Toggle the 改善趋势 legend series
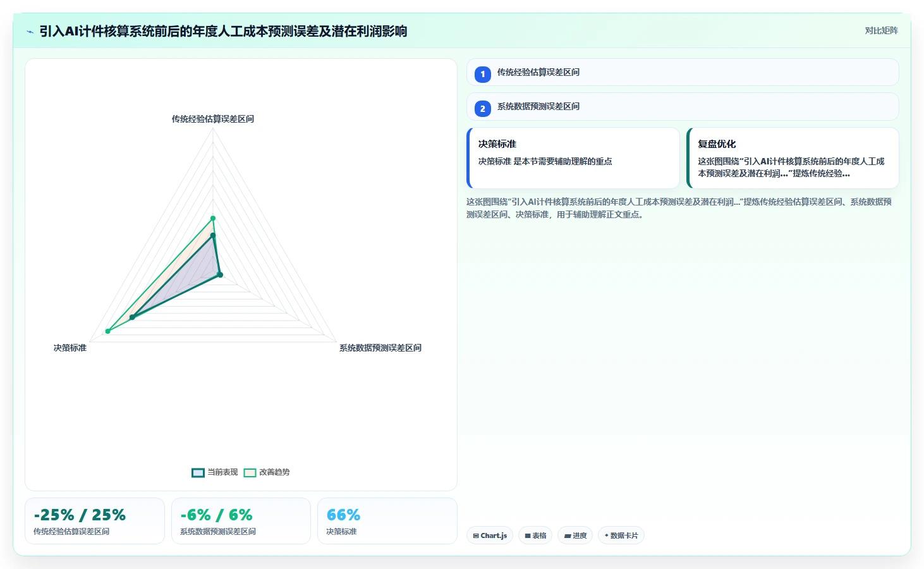 267,472
